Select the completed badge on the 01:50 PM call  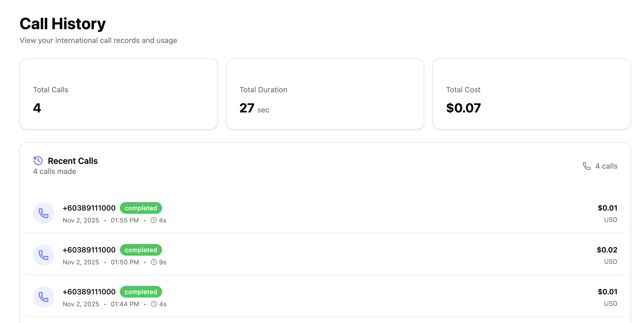pos(141,250)
